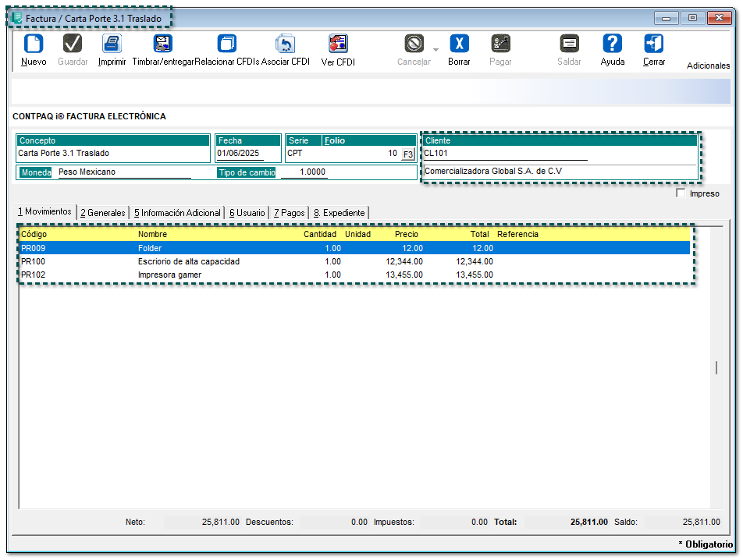Open the Ver CFDI viewer

point(338,44)
